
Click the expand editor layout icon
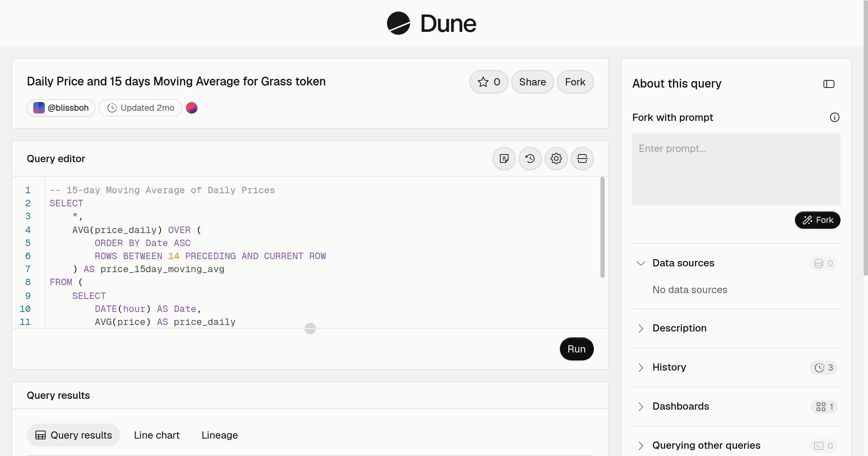(582, 159)
